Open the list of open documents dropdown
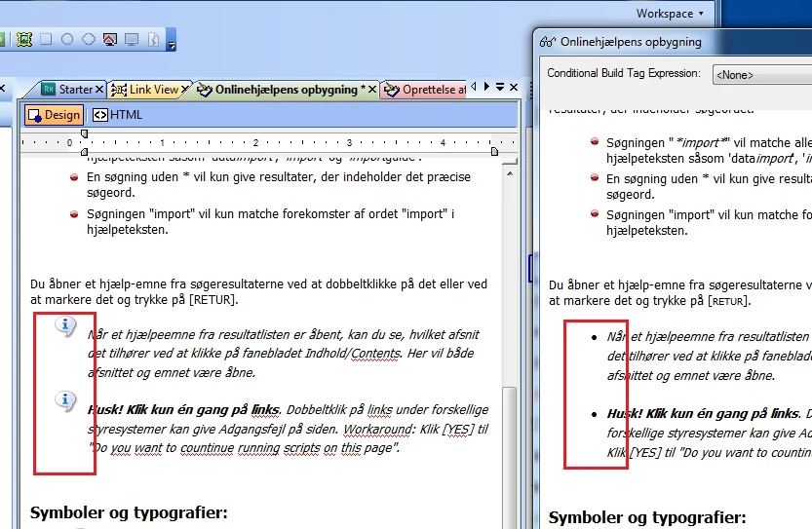 [x=500, y=87]
